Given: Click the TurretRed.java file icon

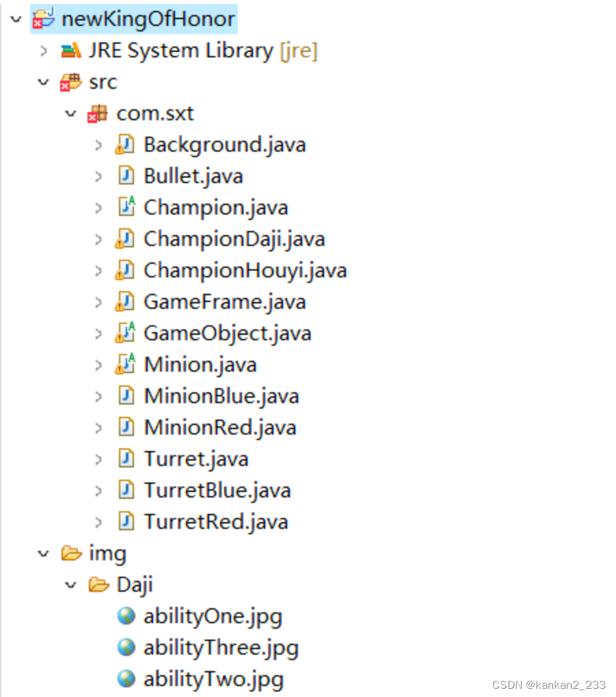Looking at the screenshot, I should pos(126,522).
